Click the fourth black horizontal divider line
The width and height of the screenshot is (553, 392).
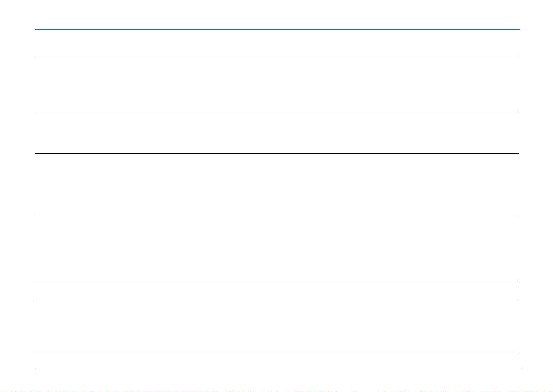[x=276, y=217]
